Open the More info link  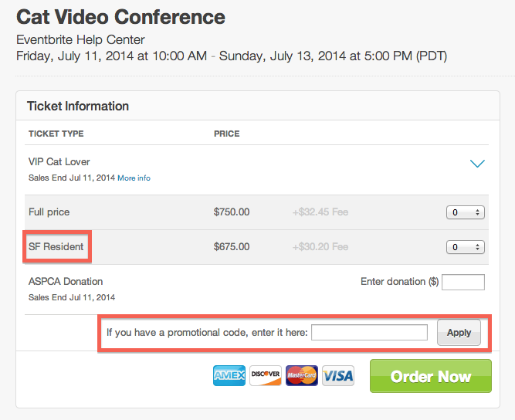134,178
